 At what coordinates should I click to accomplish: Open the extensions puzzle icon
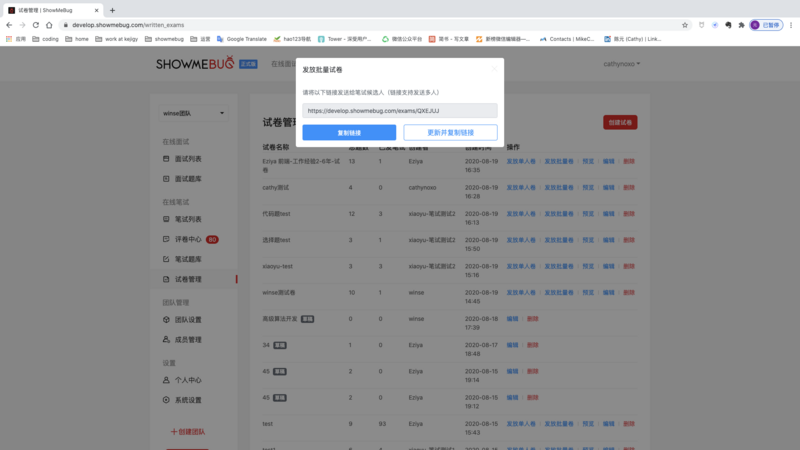(741, 25)
